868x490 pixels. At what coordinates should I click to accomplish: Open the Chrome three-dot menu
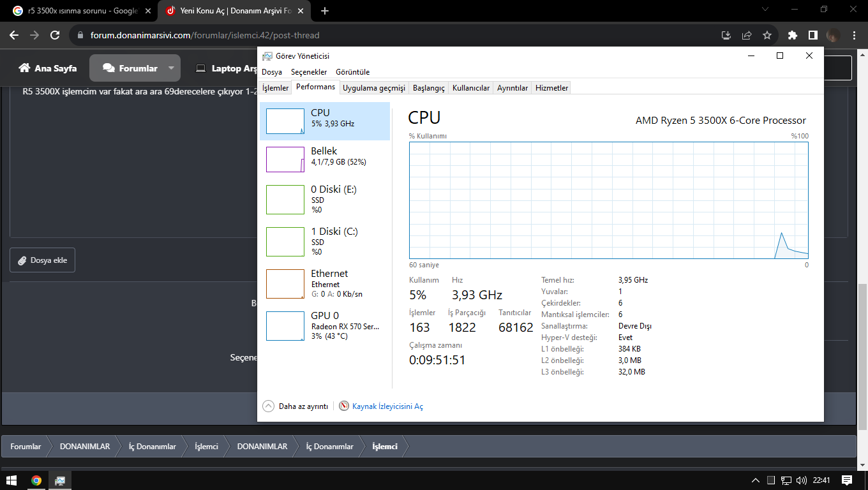pyautogui.click(x=854, y=35)
